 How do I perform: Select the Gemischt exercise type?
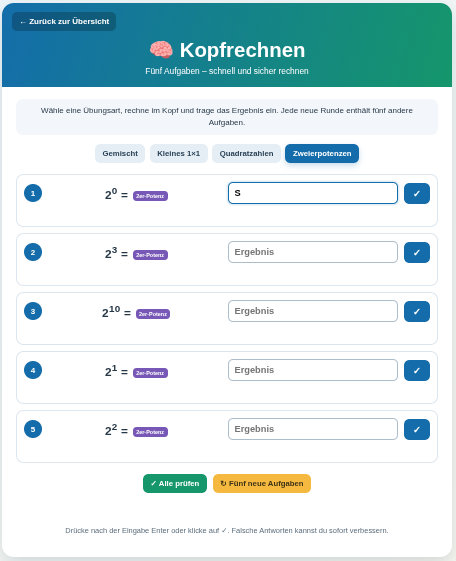(x=120, y=153)
